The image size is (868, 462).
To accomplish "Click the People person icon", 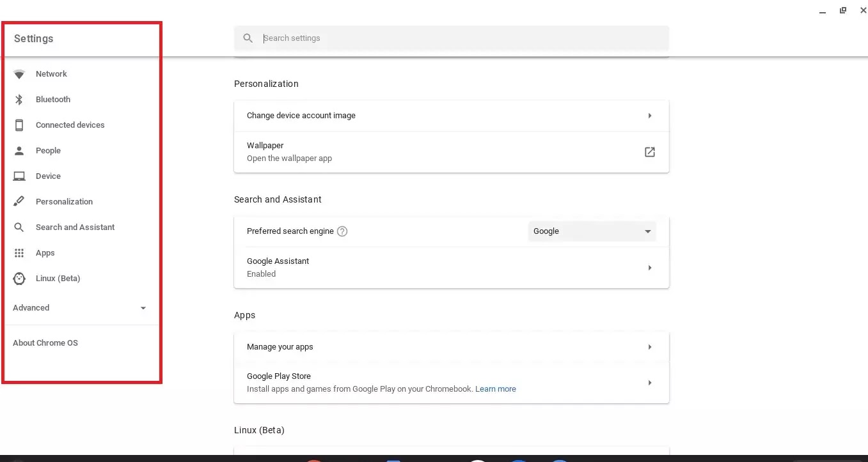I will (19, 151).
